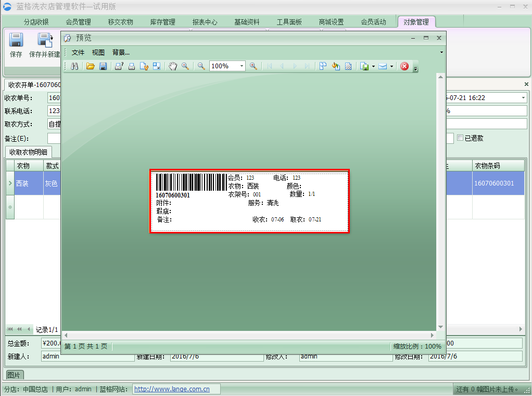Click the zoom in magnifier icon

[x=254, y=66]
